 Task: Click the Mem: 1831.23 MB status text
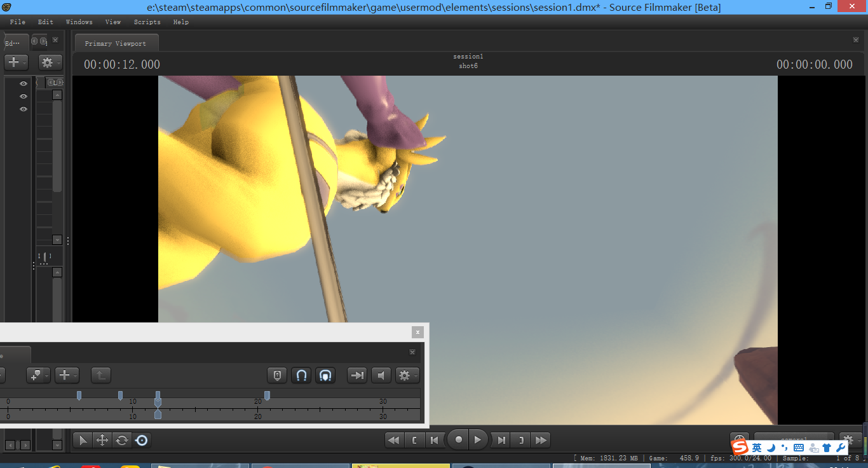click(x=608, y=458)
